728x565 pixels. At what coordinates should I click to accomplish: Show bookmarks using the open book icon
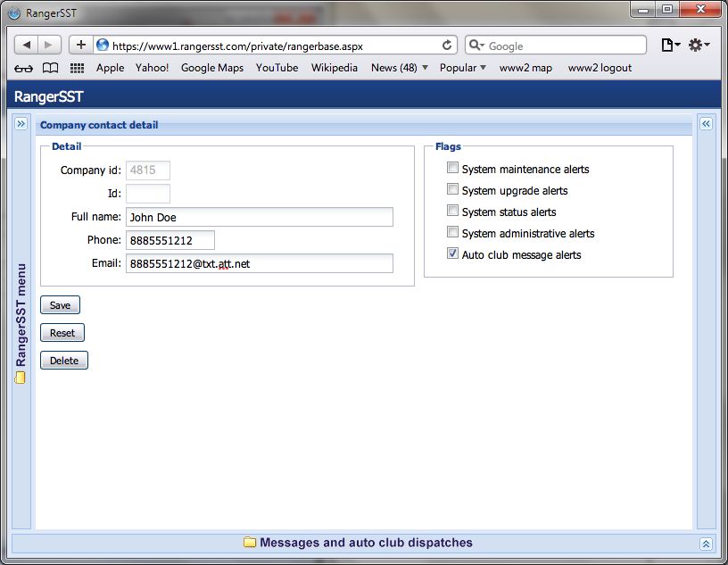coord(51,68)
